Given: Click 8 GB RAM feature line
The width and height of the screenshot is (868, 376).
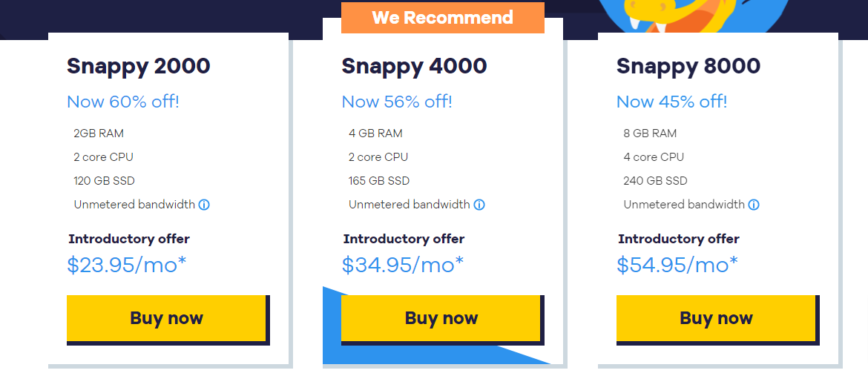Looking at the screenshot, I should coord(650,133).
